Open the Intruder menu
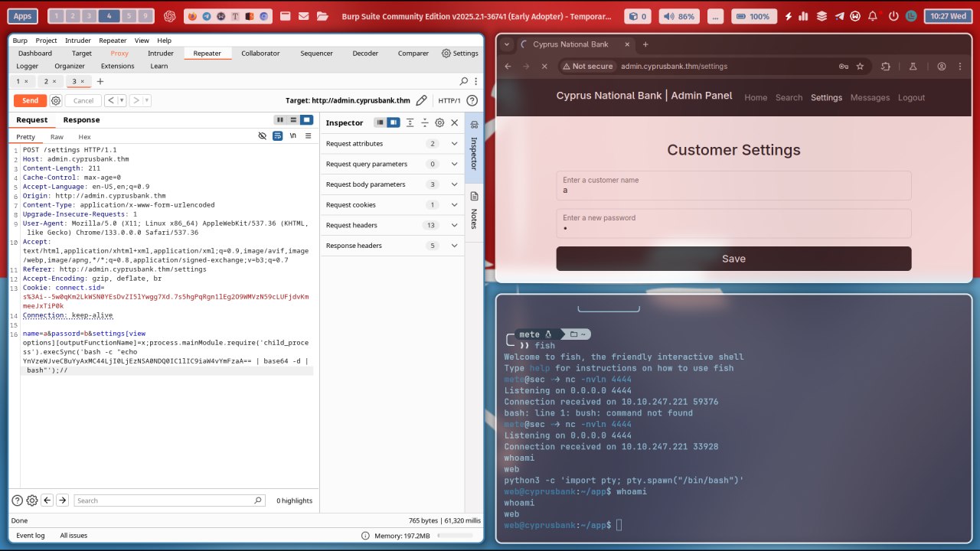The image size is (980, 551). point(78,41)
